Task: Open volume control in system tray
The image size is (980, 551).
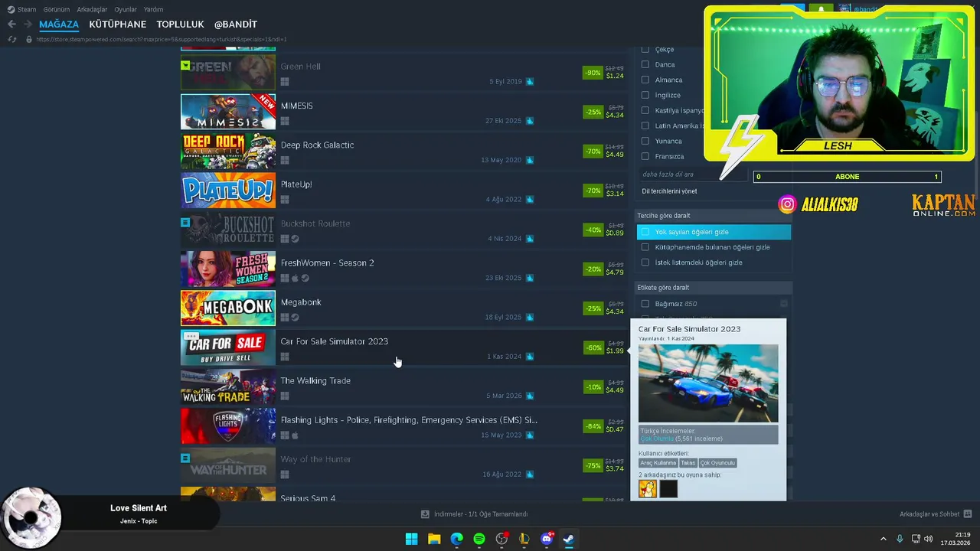Action: (929, 539)
